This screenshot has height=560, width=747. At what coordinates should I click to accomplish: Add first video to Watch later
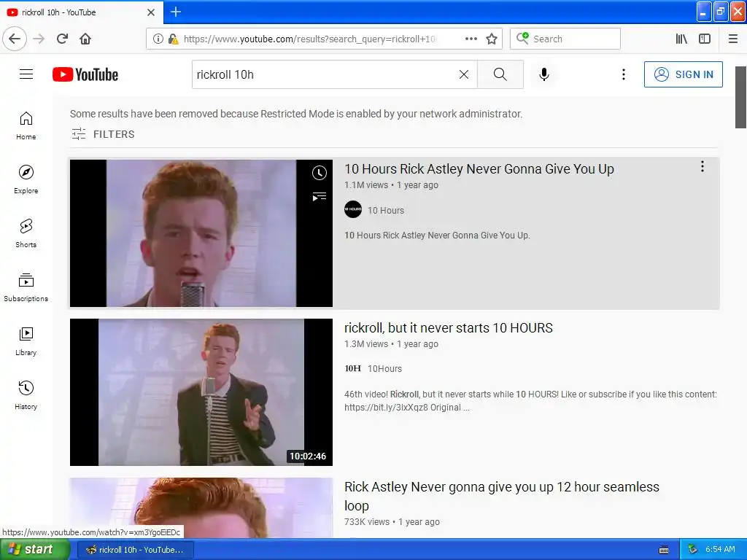(320, 173)
